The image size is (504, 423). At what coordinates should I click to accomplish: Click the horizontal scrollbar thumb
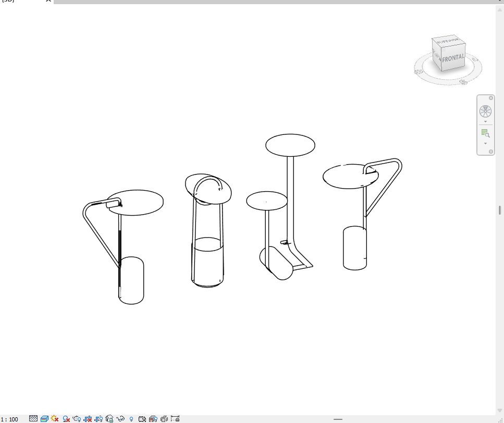[x=338, y=419]
